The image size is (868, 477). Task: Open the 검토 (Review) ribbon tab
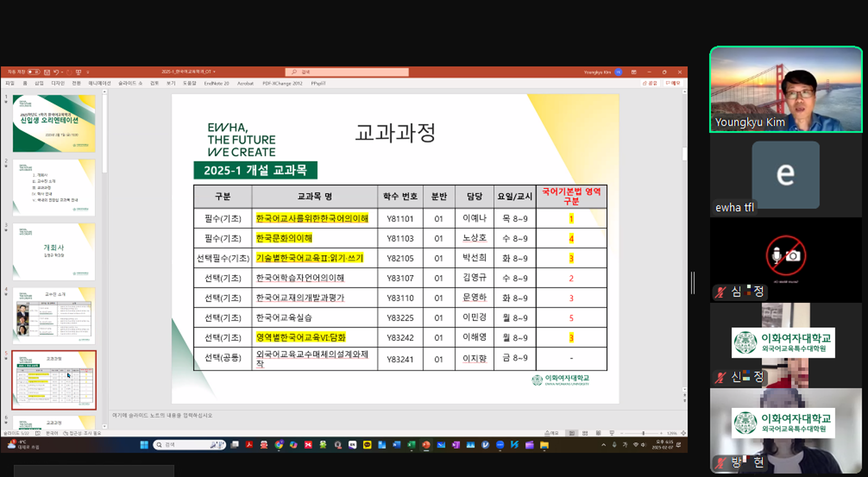click(154, 83)
